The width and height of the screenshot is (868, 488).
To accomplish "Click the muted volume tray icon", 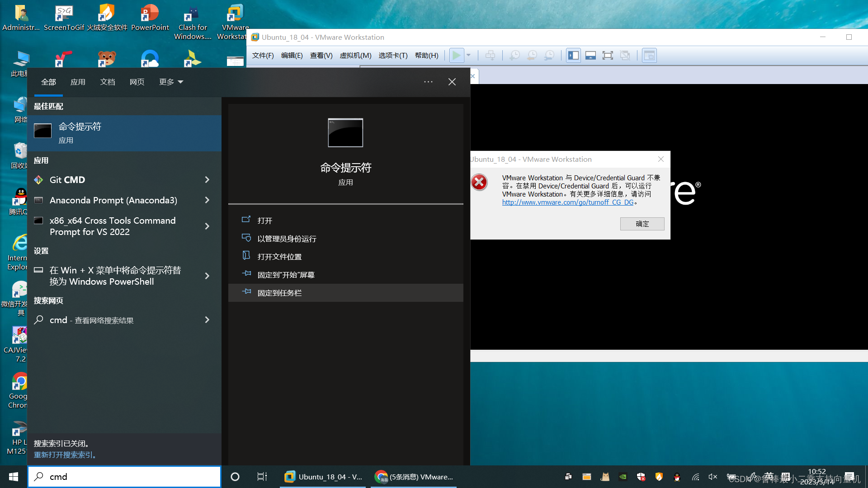I will (713, 477).
